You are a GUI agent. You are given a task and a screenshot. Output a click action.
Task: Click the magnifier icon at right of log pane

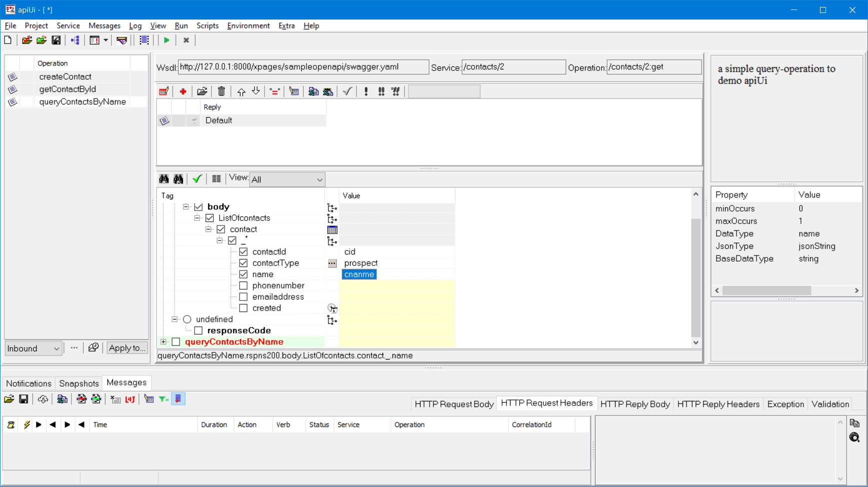(854, 437)
